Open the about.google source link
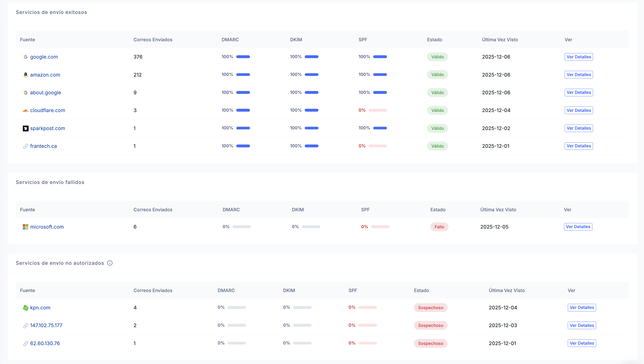Image resolution: width=644 pixels, height=364 pixels. click(45, 93)
